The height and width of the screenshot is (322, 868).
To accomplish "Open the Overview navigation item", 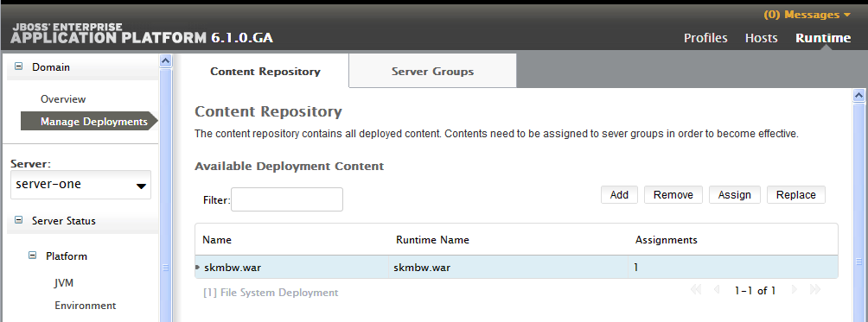I will pos(63,99).
